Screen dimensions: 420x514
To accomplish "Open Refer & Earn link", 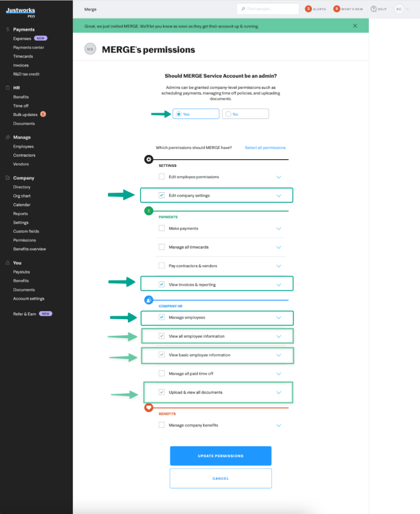I will [x=25, y=314].
